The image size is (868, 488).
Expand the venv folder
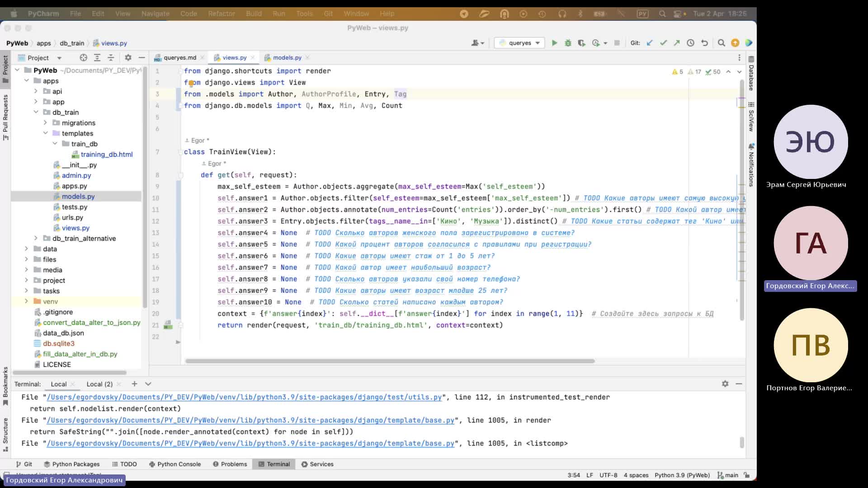coord(26,301)
